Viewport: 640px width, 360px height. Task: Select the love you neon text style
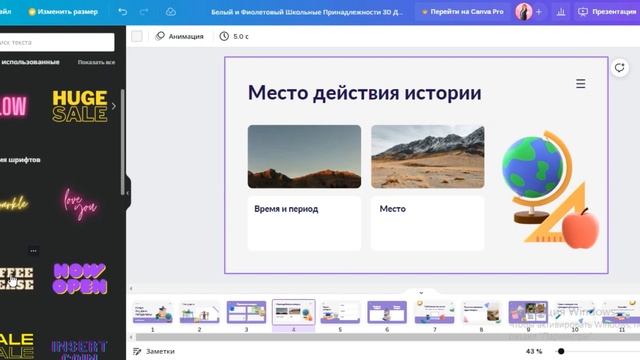80,204
